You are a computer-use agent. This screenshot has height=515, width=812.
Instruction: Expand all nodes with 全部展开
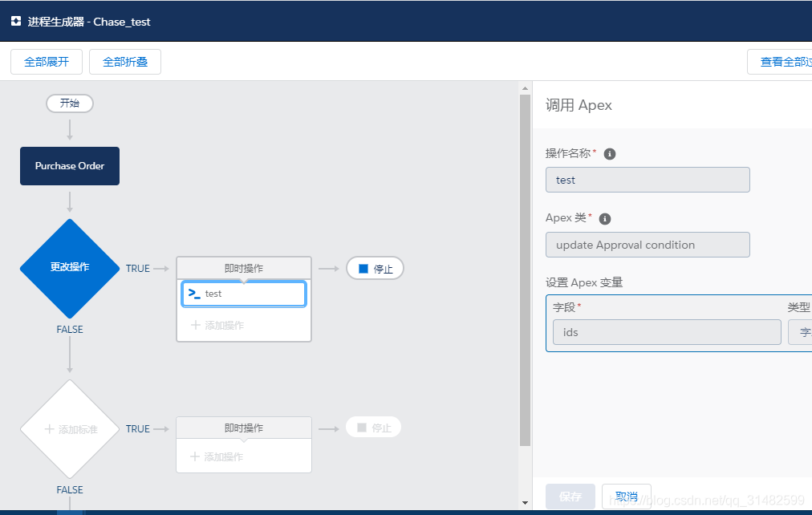[47, 62]
